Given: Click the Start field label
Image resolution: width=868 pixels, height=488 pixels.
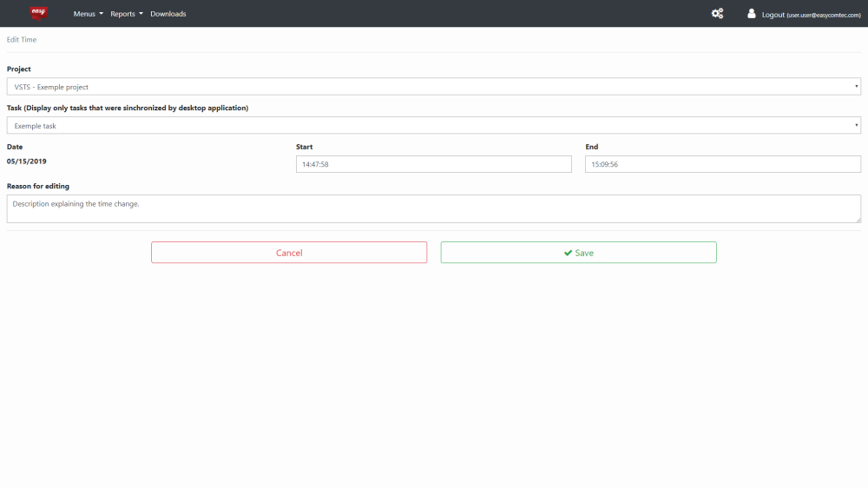Looking at the screenshot, I should 304,147.
